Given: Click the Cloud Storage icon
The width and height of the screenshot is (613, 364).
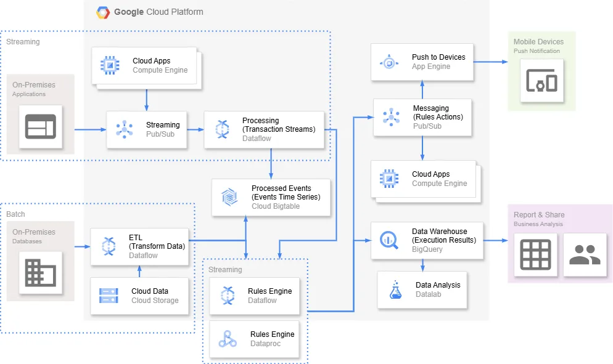Looking at the screenshot, I should click(109, 296).
